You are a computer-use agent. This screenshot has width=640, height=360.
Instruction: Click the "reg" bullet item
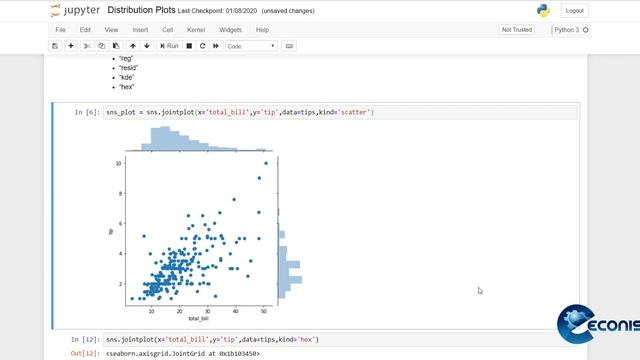pos(126,58)
